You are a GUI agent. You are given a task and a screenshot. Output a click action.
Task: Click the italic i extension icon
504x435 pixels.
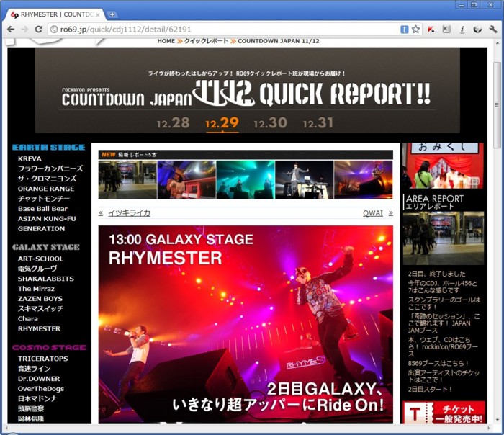(462, 30)
